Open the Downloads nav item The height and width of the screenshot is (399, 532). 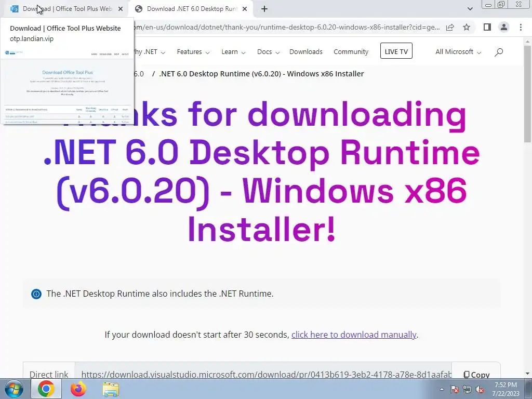point(305,51)
